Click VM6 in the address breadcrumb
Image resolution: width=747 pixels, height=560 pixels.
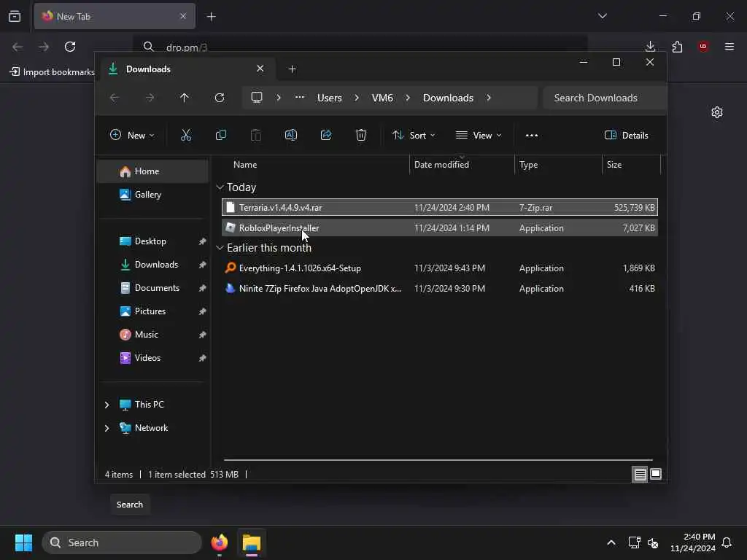382,98
